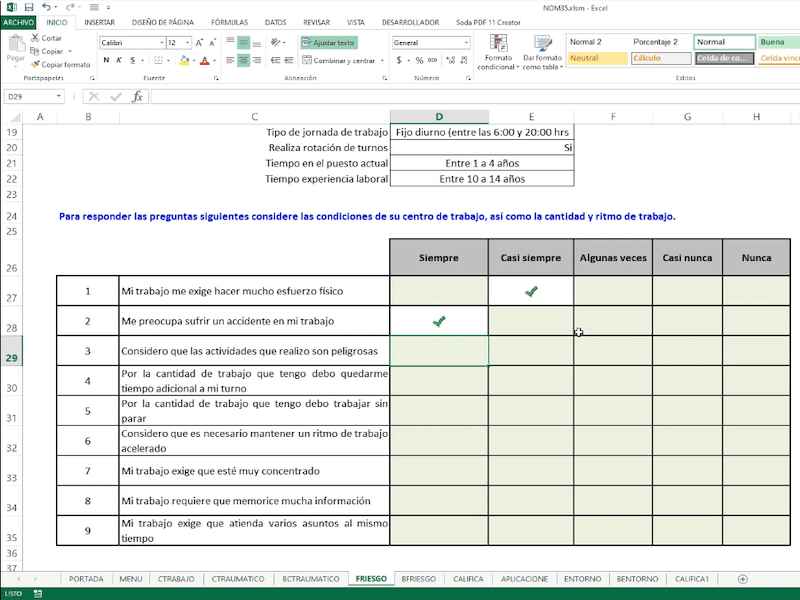The image size is (800, 600).
Task: Switch to DISEÑO DE PÁGINA tab
Action: coord(163,22)
